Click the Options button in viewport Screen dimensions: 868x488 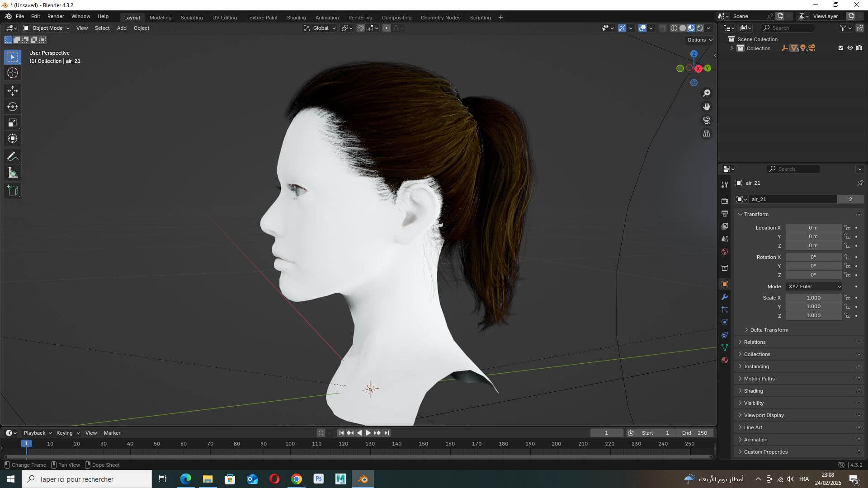pos(699,40)
